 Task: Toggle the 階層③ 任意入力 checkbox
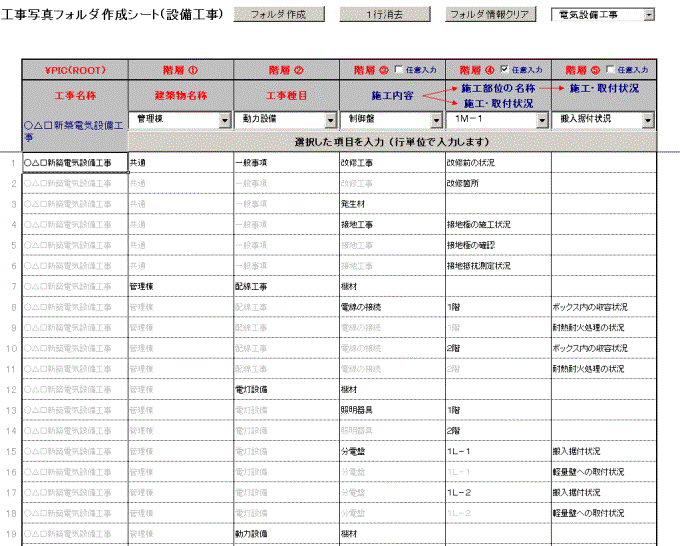[399, 69]
